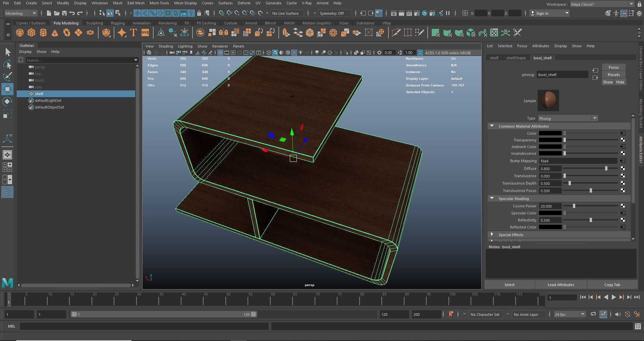The width and height of the screenshot is (644, 341).
Task: Toggle the Color map checker button
Action: (x=623, y=133)
